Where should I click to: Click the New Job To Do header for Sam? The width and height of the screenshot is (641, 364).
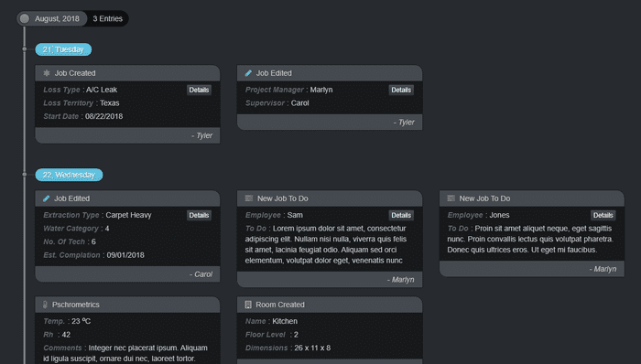click(x=330, y=198)
